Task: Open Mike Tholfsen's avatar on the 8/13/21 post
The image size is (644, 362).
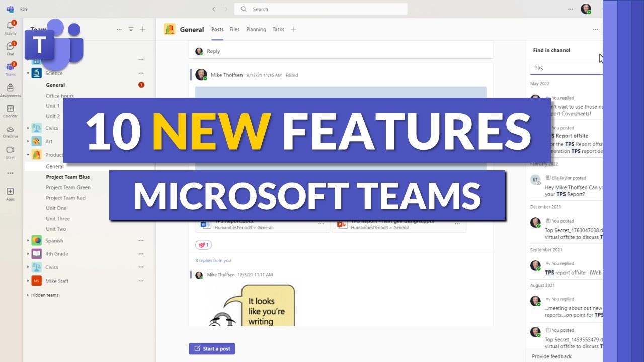Action: [x=201, y=75]
